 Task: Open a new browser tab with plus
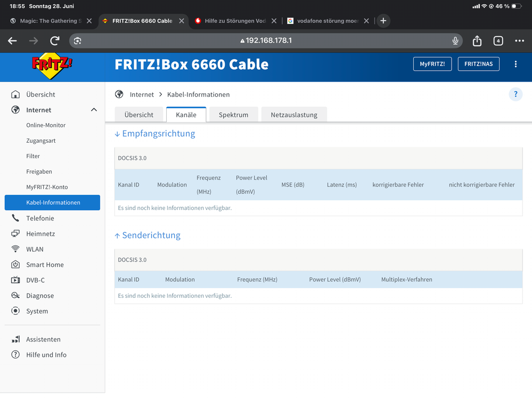383,21
